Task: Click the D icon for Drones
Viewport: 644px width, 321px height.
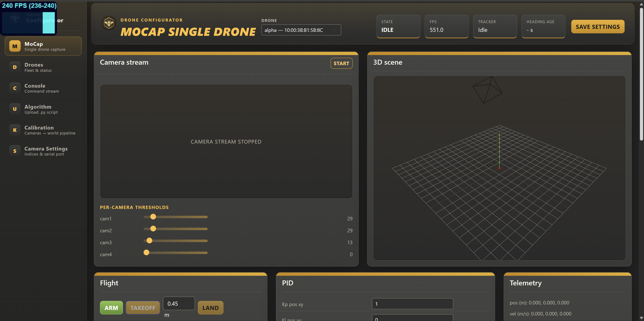Action: (x=15, y=67)
